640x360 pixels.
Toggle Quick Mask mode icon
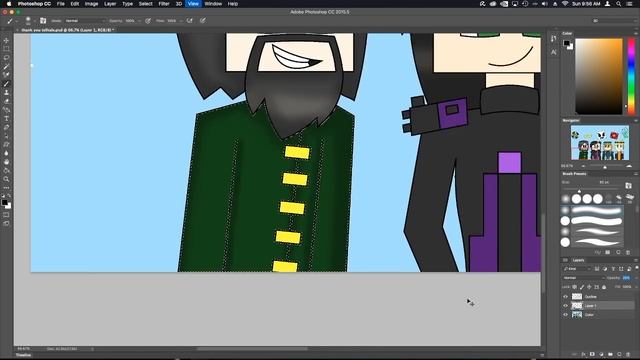[x=6, y=215]
